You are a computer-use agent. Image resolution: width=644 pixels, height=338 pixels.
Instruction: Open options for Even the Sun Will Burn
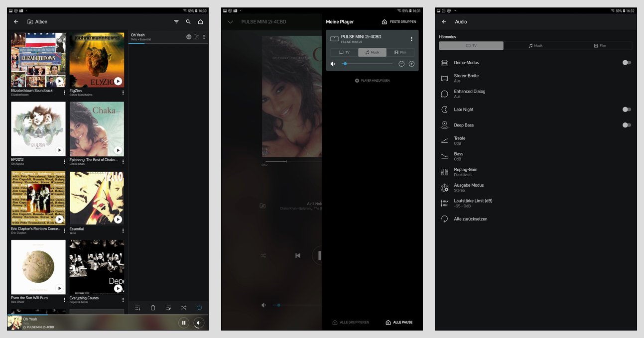(64, 300)
